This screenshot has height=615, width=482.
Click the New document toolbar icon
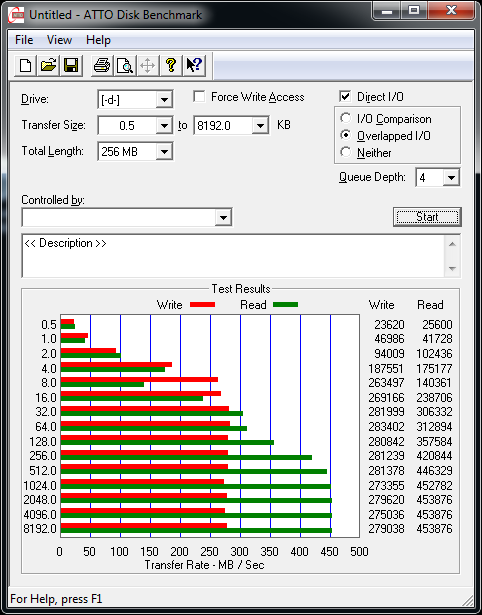click(25, 65)
